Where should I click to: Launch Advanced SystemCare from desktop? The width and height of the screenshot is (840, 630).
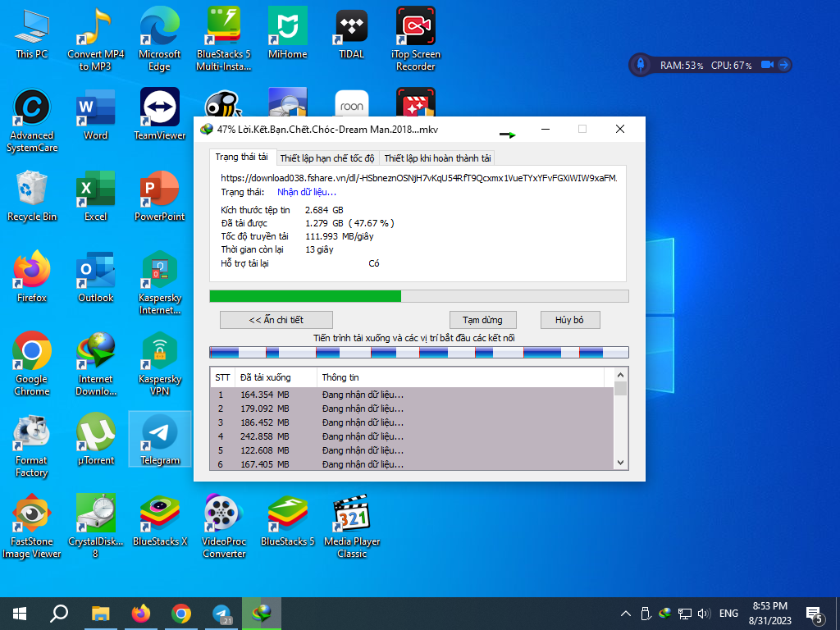pyautogui.click(x=32, y=121)
